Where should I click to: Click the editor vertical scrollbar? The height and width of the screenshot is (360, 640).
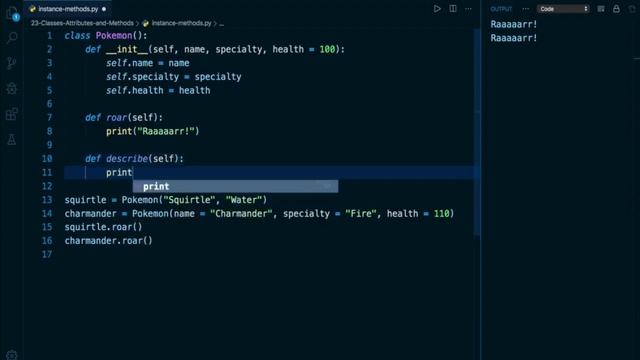[477, 131]
